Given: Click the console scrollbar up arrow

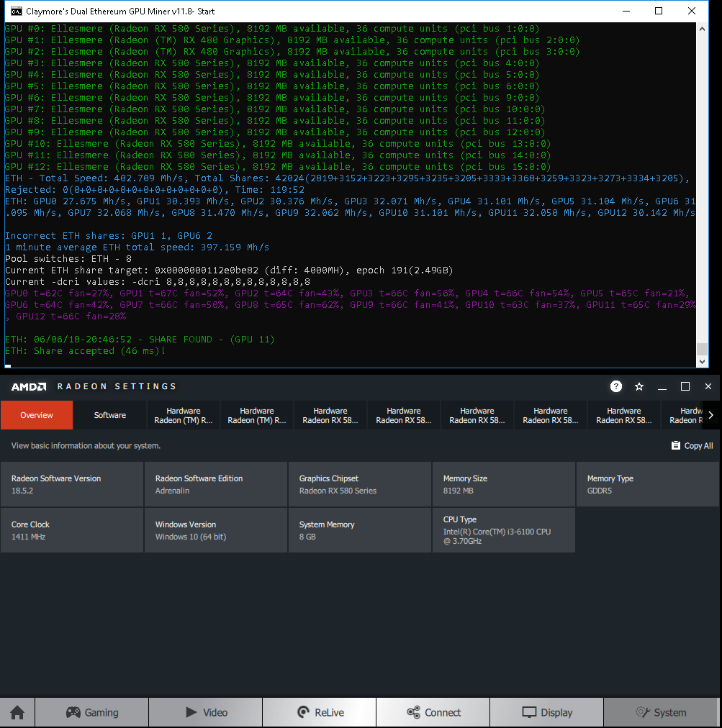Looking at the screenshot, I should [x=702, y=29].
